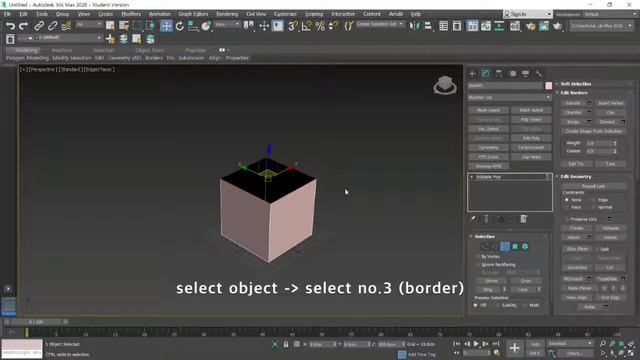Click the Create Shape From Selection button
This screenshot has width=640, height=360.
click(x=593, y=131)
